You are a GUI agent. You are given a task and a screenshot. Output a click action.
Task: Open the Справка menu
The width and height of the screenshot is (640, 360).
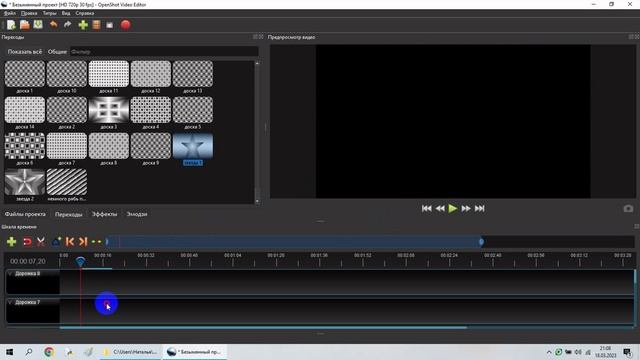pyautogui.click(x=84, y=13)
